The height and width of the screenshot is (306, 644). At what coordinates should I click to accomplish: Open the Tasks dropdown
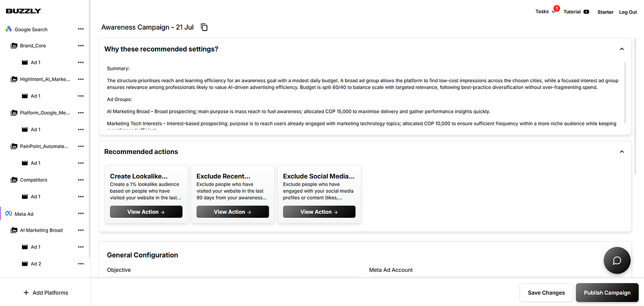pos(545,12)
